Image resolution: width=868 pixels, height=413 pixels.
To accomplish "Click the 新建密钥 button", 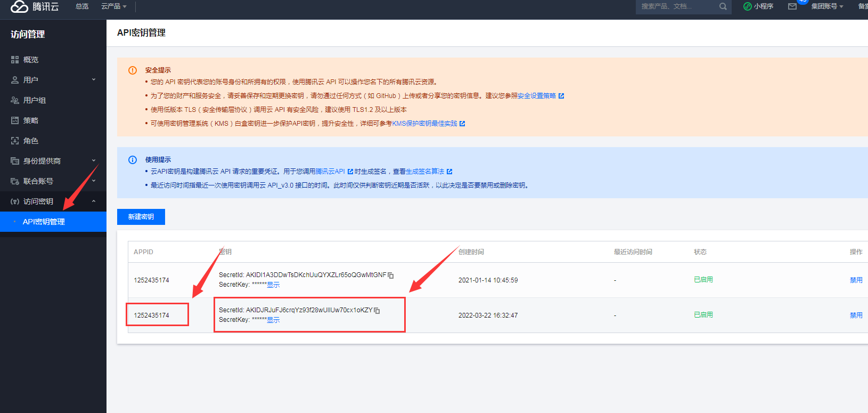I will tap(141, 217).
